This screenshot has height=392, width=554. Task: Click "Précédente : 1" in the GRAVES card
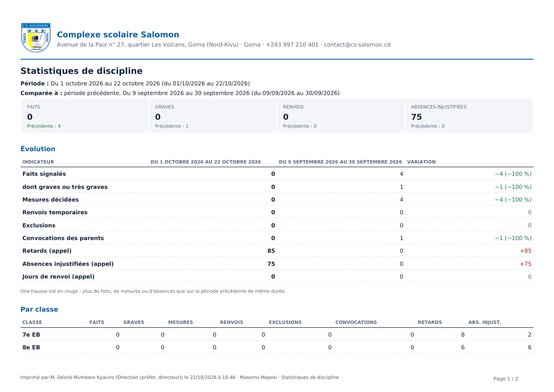[x=172, y=126]
